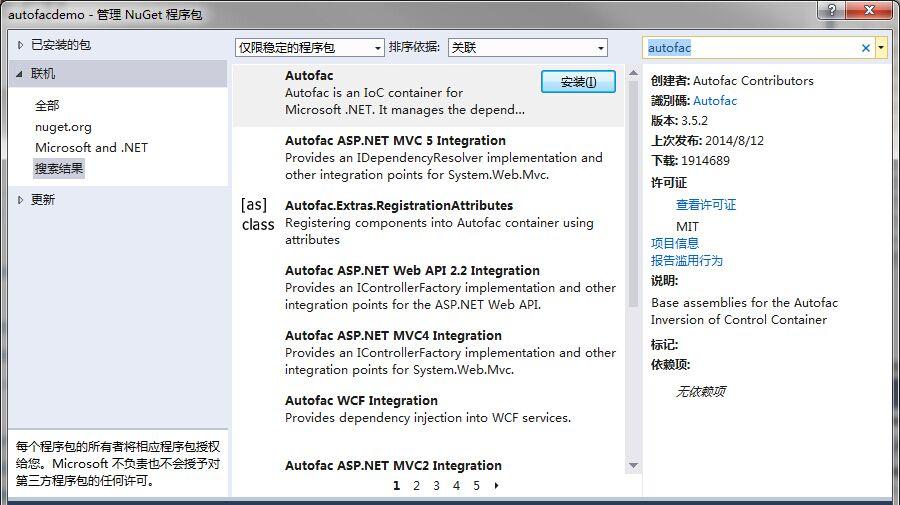Open the 项目信息 link

[675, 243]
